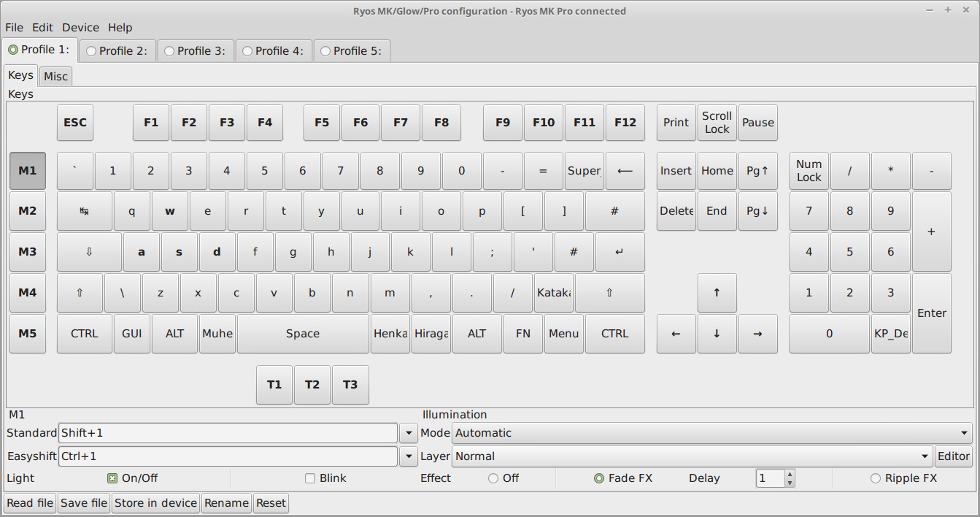Screen dimensions: 980x517
Task: Click the Easyshift Ctrl+1 field
Action: 228,456
